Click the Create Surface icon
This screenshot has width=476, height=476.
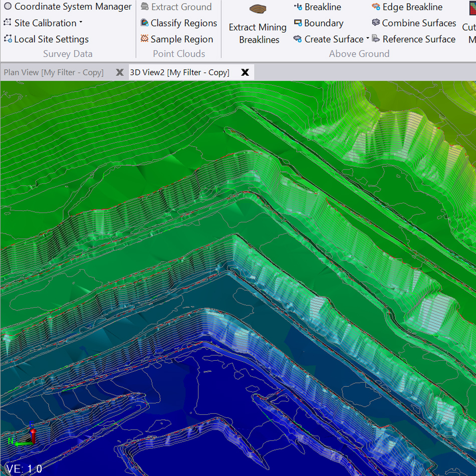point(297,39)
